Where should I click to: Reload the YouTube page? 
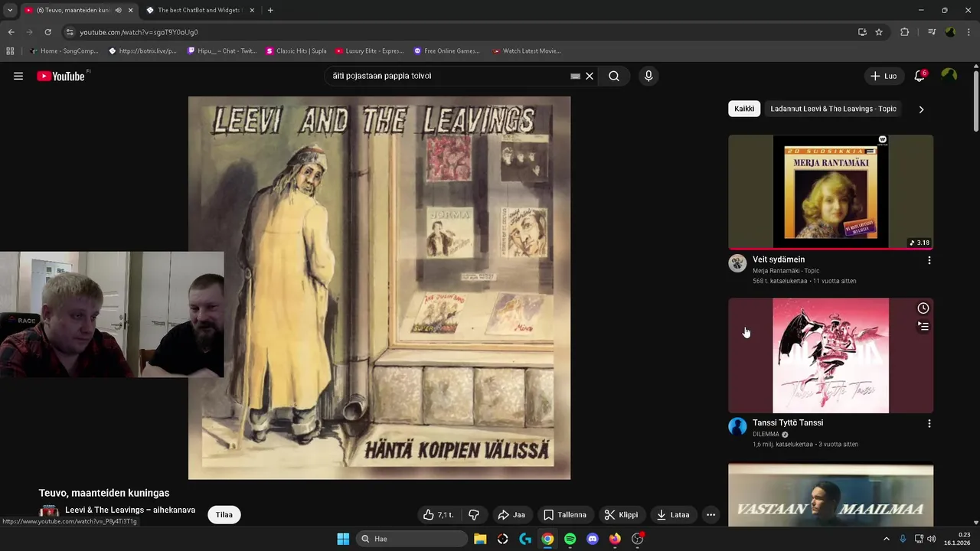coord(47,32)
